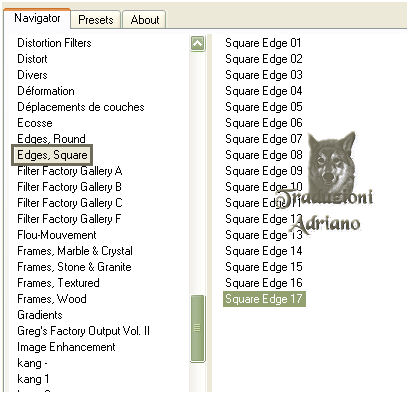409x394 pixels.
Task: Select Filter Factory Gallery A
Action: (70, 171)
